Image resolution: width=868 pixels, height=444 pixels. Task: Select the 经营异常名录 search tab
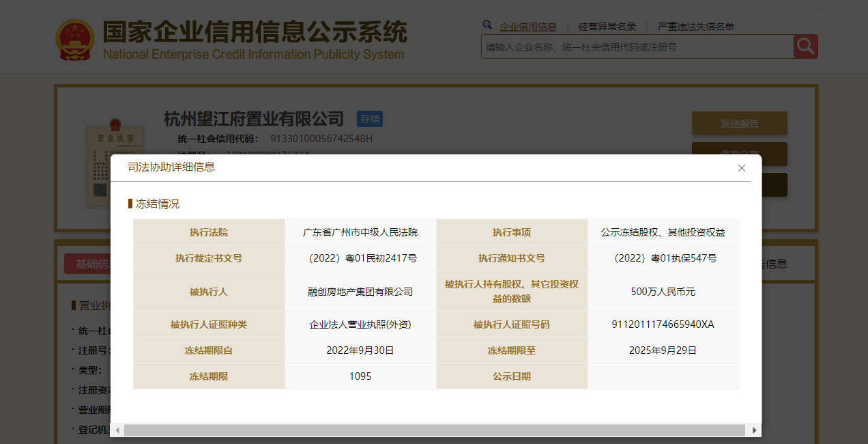click(607, 27)
